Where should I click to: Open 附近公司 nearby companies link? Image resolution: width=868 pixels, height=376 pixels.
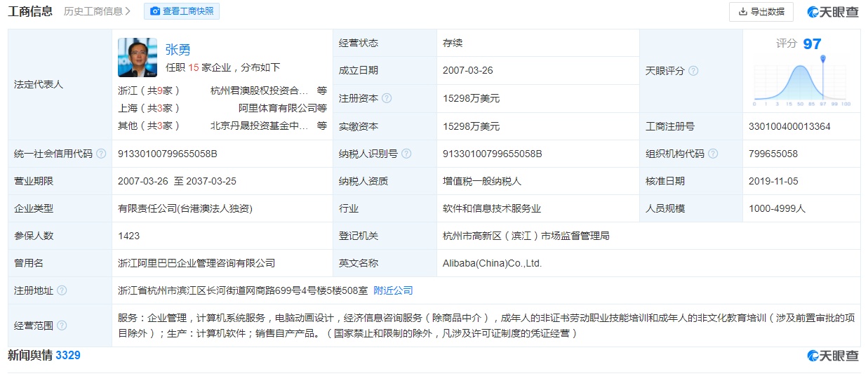pos(393,290)
